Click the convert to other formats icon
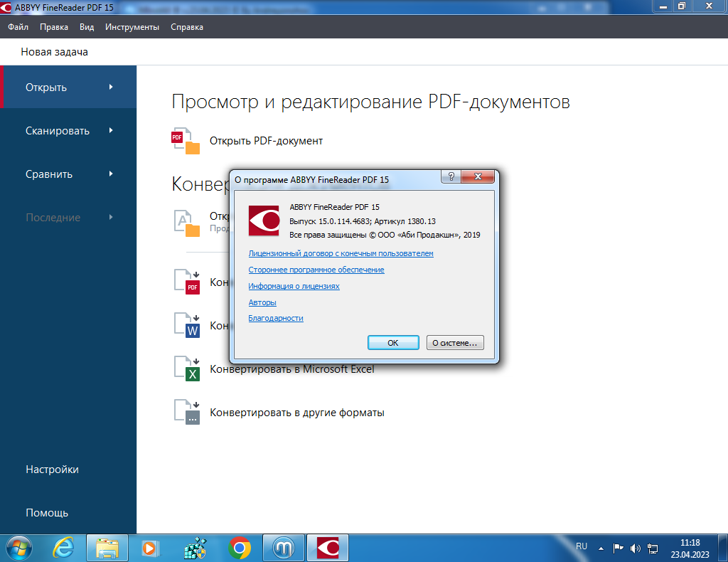The width and height of the screenshot is (728, 562). click(187, 412)
